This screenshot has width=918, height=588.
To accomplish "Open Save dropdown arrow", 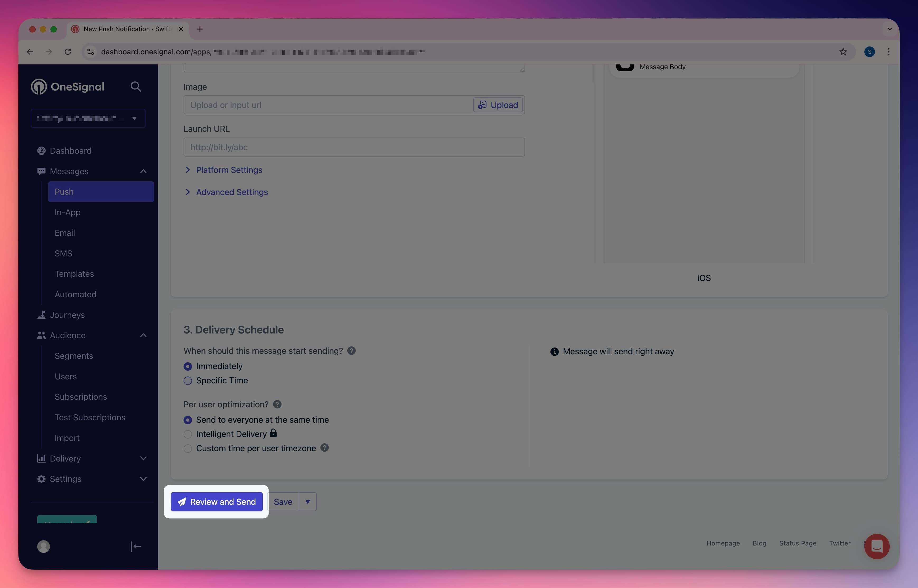I will click(x=306, y=501).
